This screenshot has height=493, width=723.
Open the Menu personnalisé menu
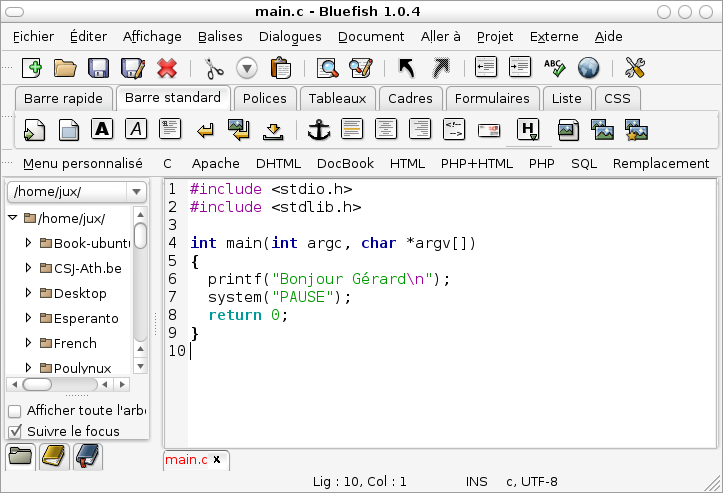coord(83,163)
